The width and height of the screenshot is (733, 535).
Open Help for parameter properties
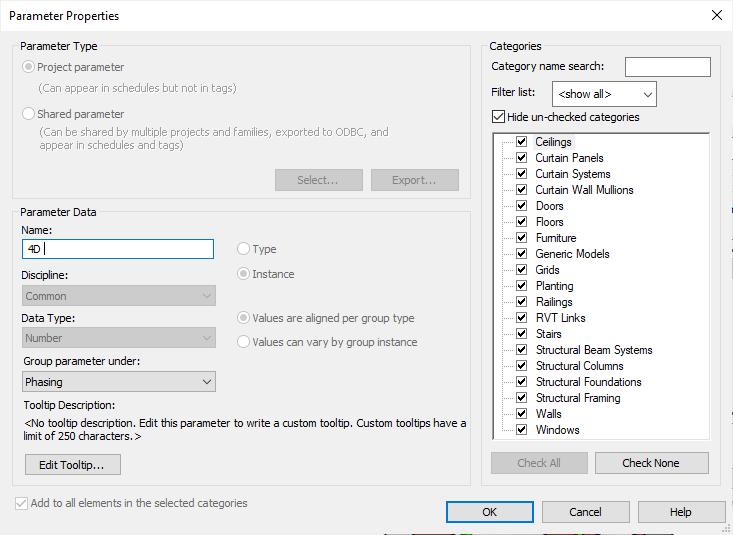pyautogui.click(x=680, y=512)
